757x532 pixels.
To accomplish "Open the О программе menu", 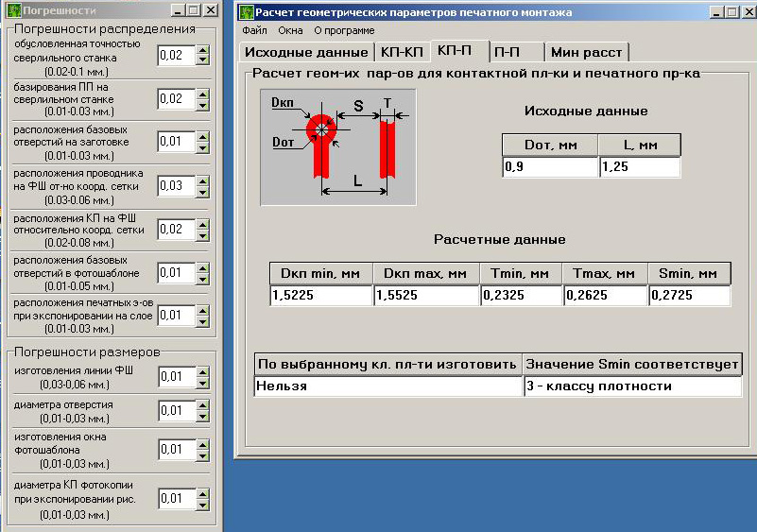I will 344,30.
